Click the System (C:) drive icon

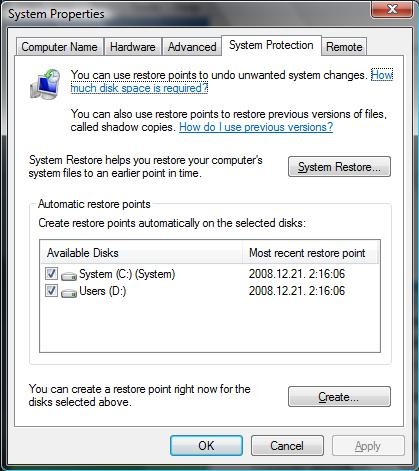pos(69,276)
